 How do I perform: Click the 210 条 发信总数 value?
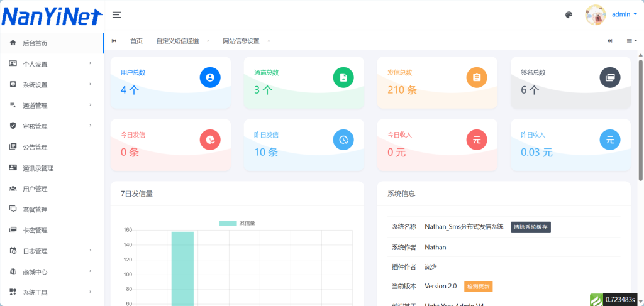[x=402, y=90]
